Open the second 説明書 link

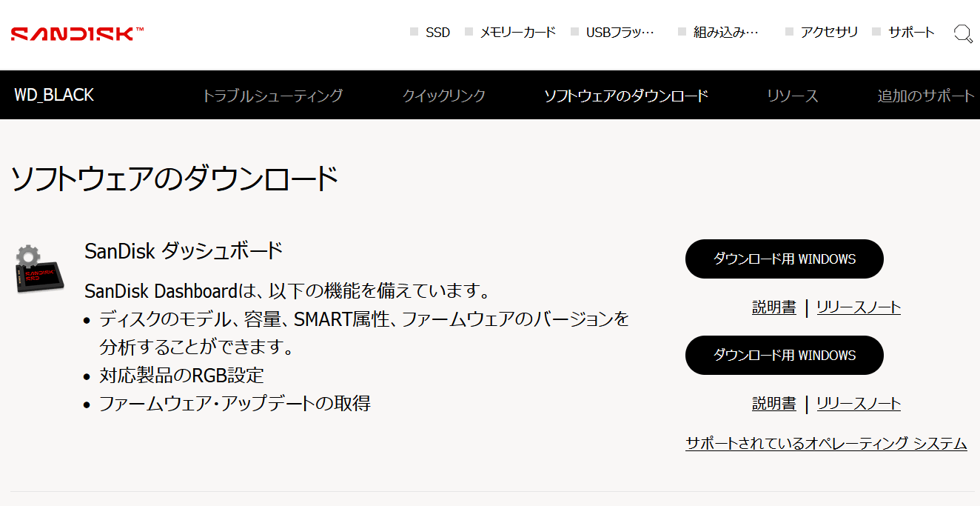click(774, 404)
